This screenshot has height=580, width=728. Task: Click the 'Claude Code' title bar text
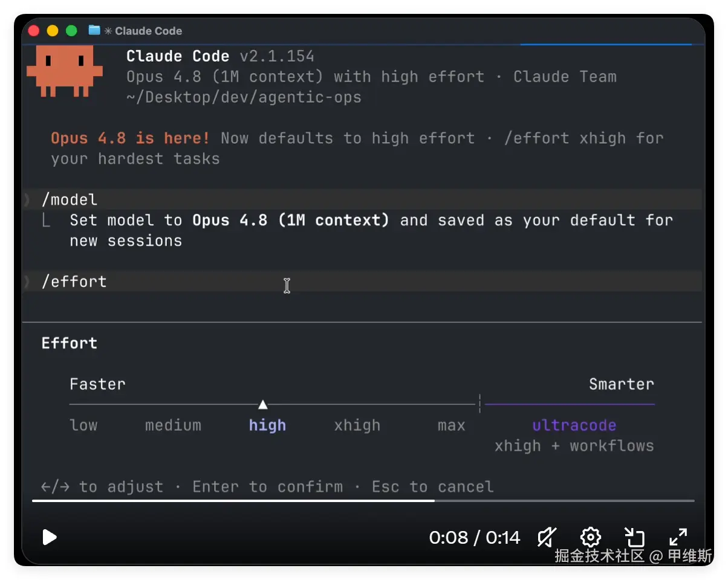click(148, 31)
